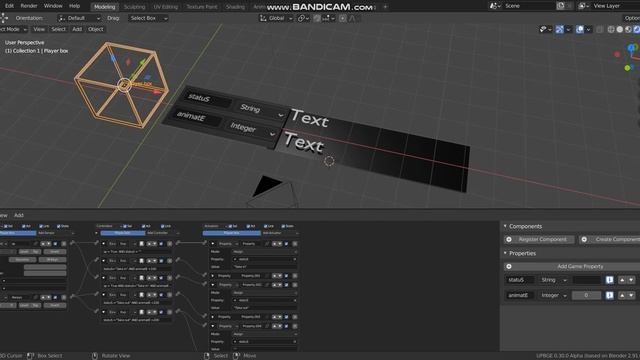Open the Global transform orientation dropdown

coord(276,18)
